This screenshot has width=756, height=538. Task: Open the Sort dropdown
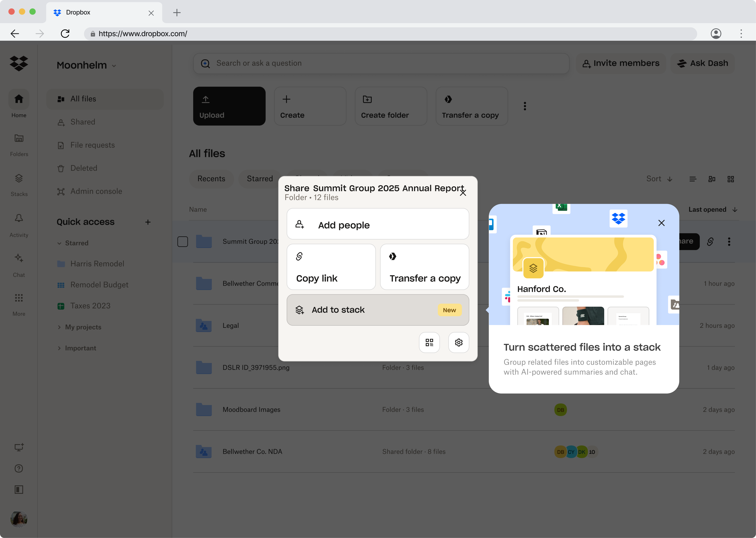659,179
